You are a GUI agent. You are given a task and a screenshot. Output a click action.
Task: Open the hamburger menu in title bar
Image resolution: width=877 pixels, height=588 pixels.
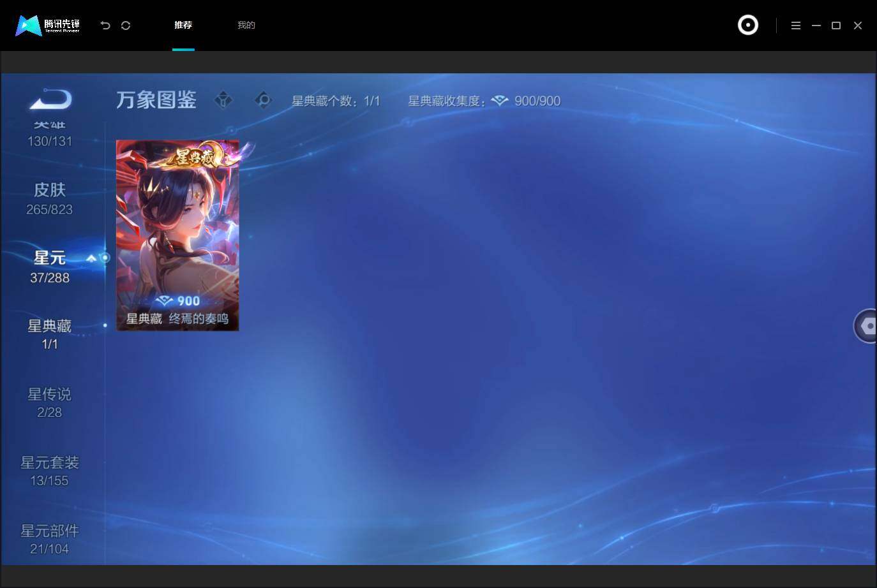coord(795,26)
